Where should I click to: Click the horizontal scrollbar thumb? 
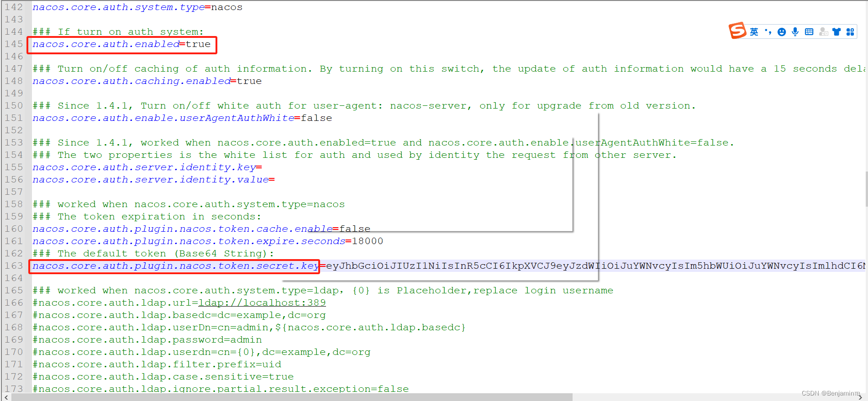coord(292,397)
